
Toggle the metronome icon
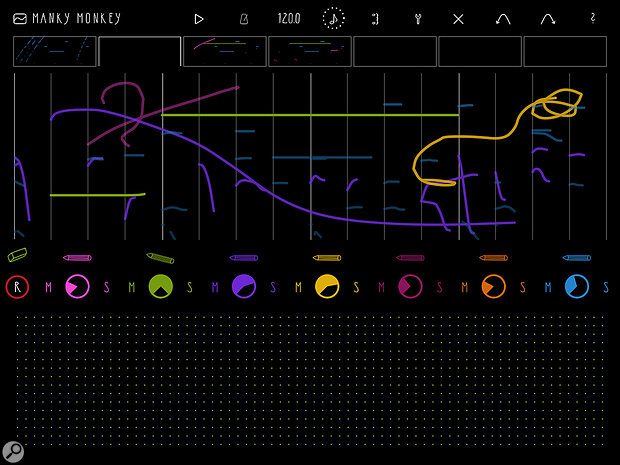(x=244, y=19)
